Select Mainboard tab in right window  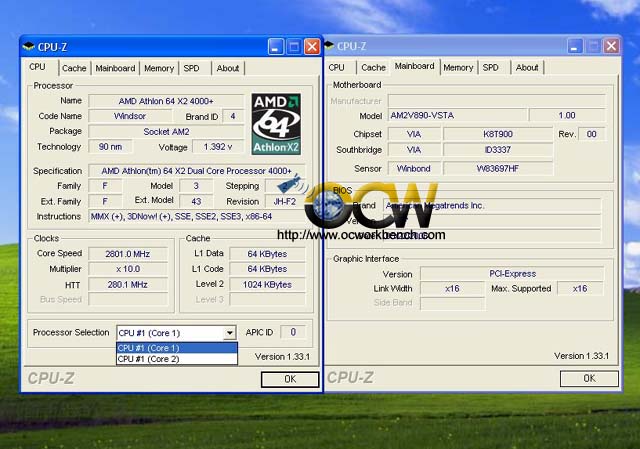[414, 66]
